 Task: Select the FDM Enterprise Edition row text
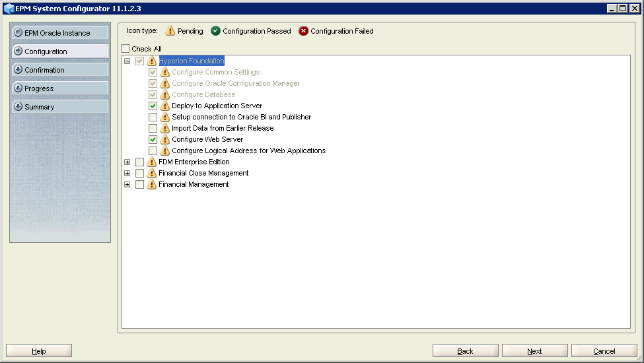(194, 162)
